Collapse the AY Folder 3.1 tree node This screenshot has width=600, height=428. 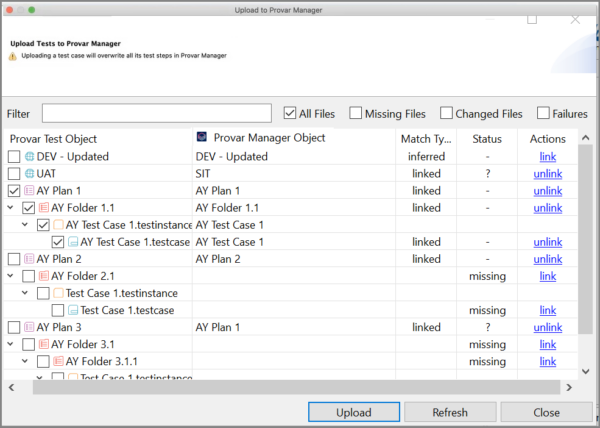[x=11, y=344]
